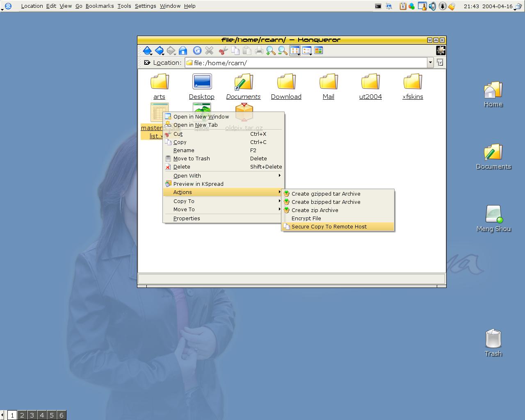This screenshot has width=525, height=420.
Task: Choose Open in New Tab
Action: tap(223, 125)
